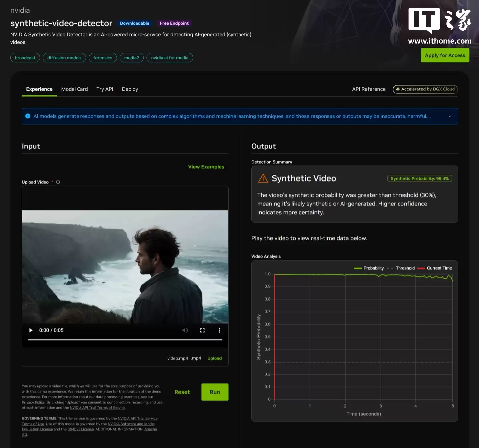Select the media2 tag
Screen dimensions: 479x448
pos(132,58)
